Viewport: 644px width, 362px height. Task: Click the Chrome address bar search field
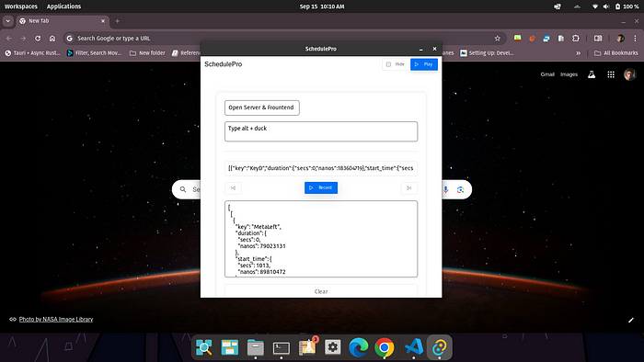coord(283,38)
